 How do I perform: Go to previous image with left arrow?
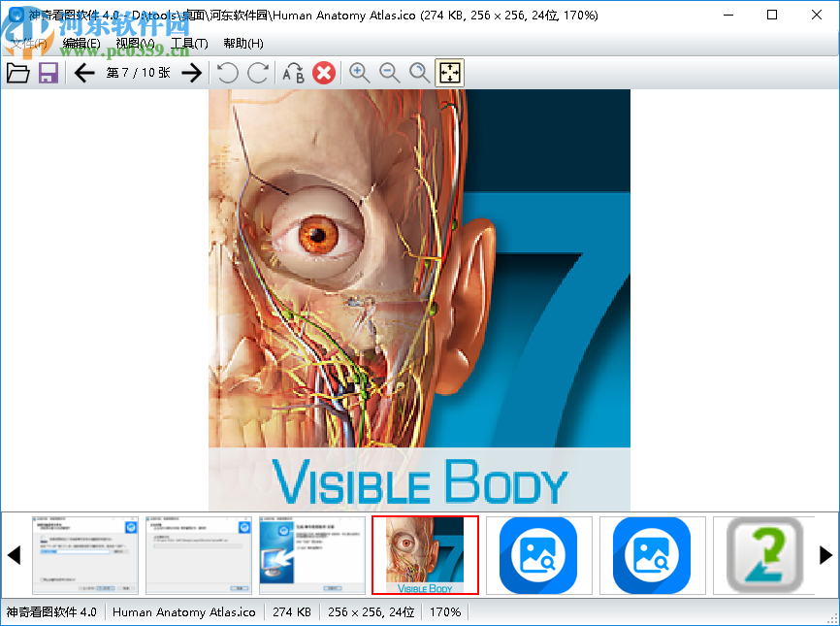point(84,73)
